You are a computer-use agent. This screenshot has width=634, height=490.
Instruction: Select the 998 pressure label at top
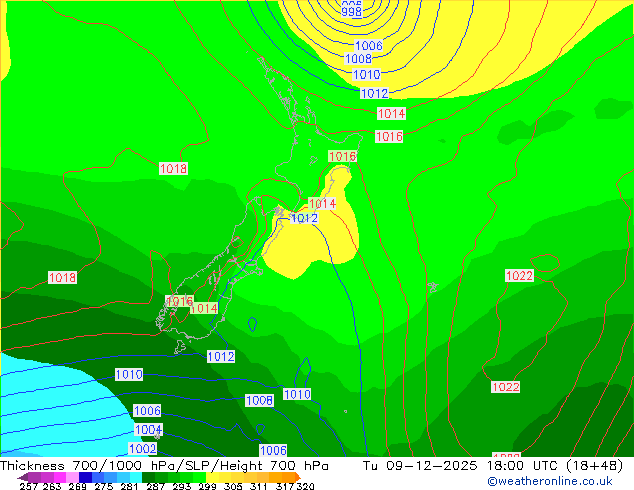click(x=351, y=12)
